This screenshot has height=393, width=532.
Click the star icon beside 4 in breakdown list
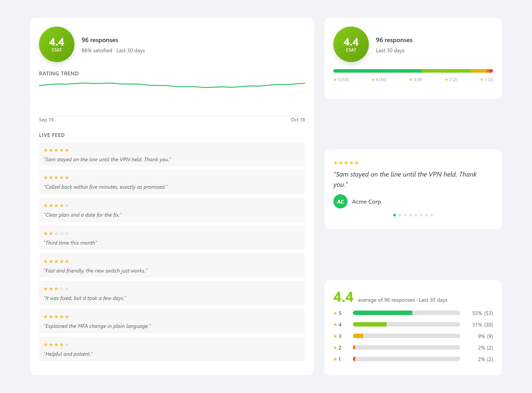[x=335, y=325]
